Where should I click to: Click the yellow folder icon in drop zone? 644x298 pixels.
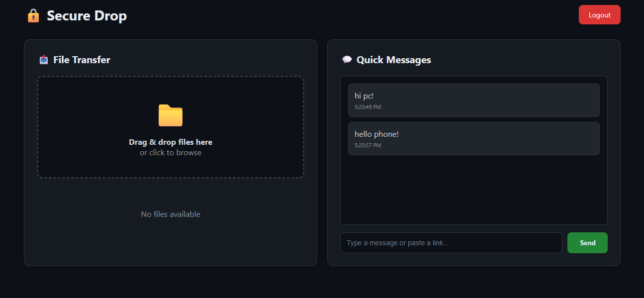click(171, 115)
